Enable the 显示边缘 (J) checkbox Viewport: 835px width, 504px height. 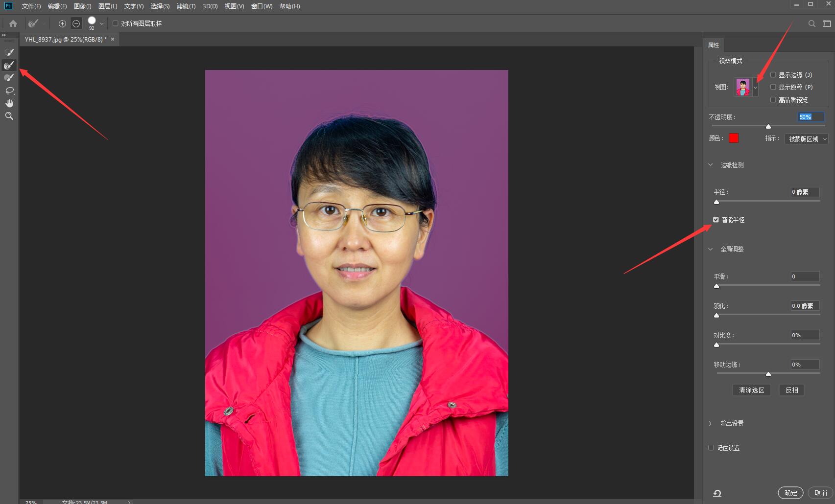(773, 75)
